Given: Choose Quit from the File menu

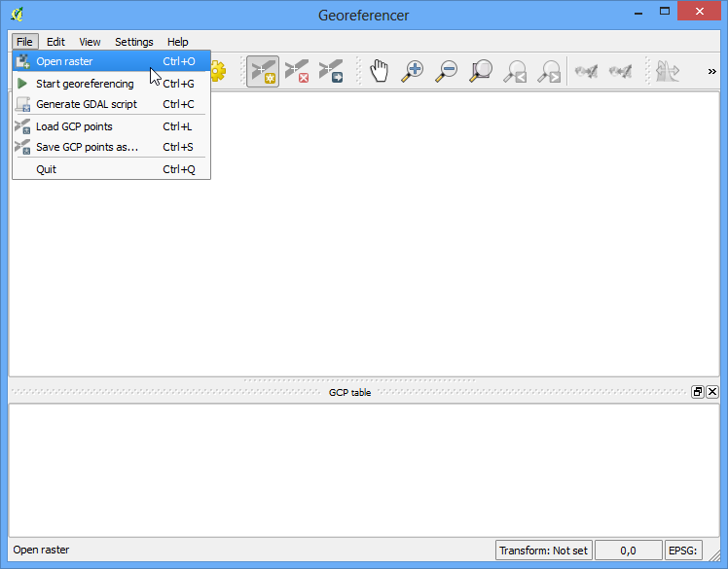Looking at the screenshot, I should (x=111, y=169).
